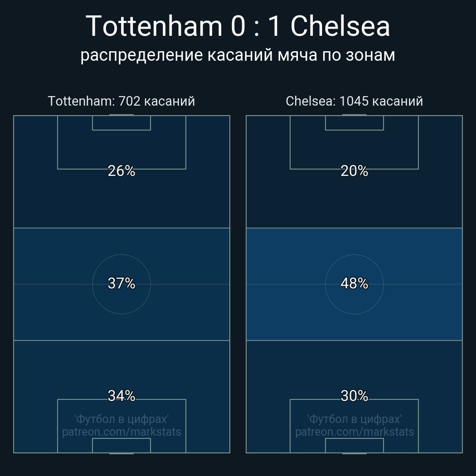
Task: Click Tottenham's 26% attacking zone label
Action: click(x=121, y=171)
